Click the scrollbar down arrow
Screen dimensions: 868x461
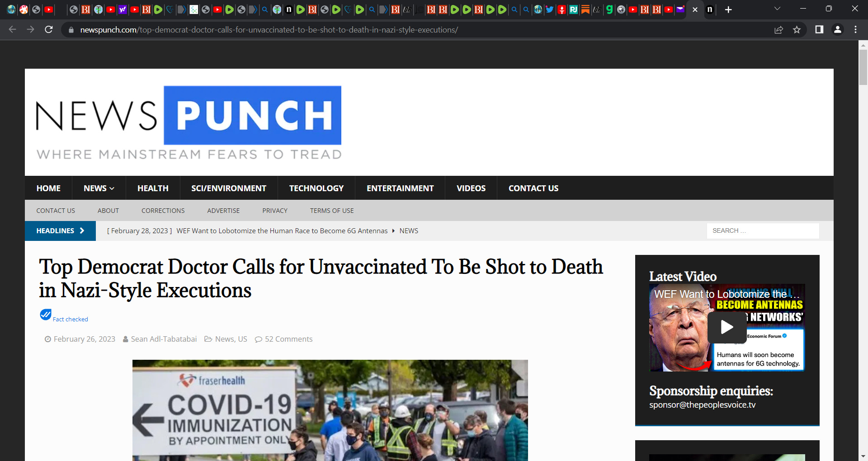pyautogui.click(x=863, y=456)
